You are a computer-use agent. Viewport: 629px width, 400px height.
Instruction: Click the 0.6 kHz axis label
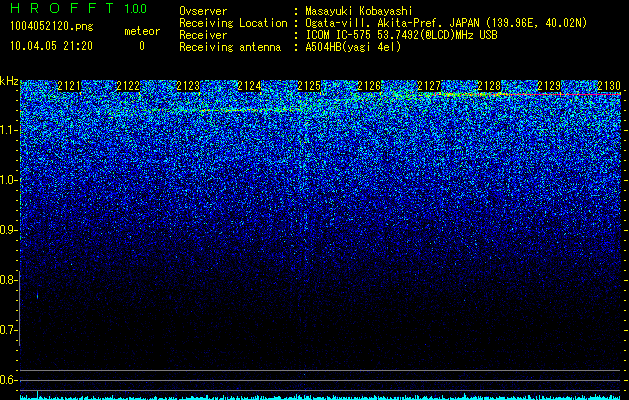[x=8, y=380]
